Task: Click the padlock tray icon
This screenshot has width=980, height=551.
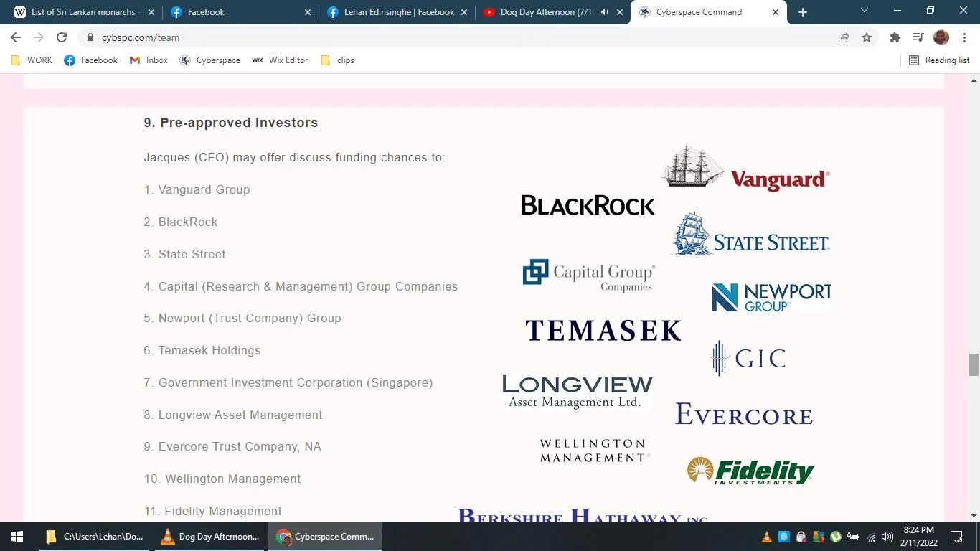Action: point(801,537)
